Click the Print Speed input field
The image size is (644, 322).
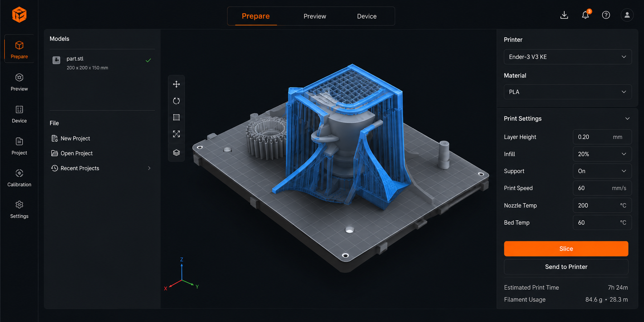coord(602,188)
